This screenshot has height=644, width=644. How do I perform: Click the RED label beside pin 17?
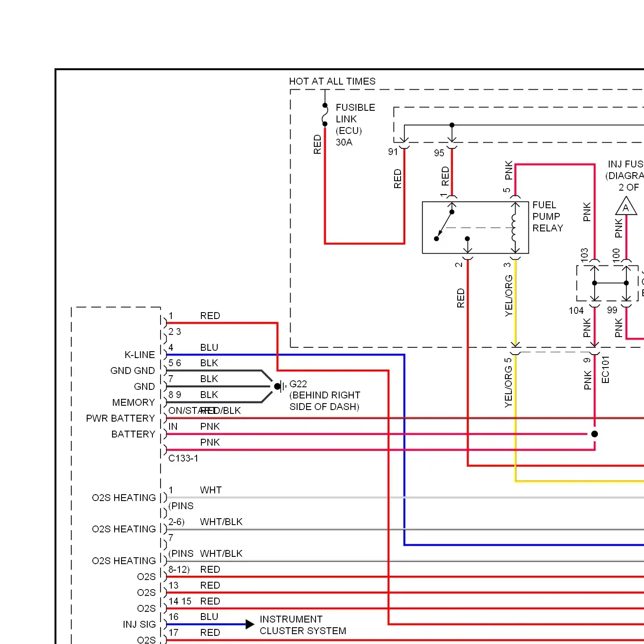pos(210,632)
